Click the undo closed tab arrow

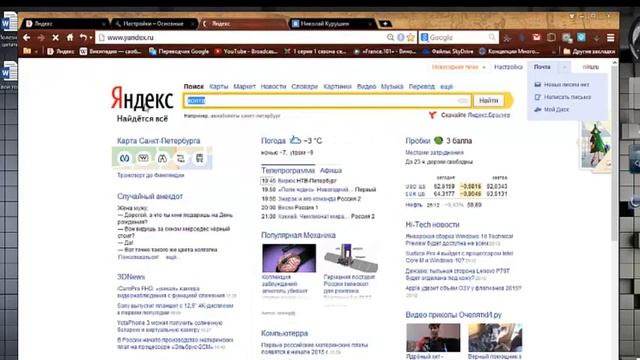[x=83, y=38]
